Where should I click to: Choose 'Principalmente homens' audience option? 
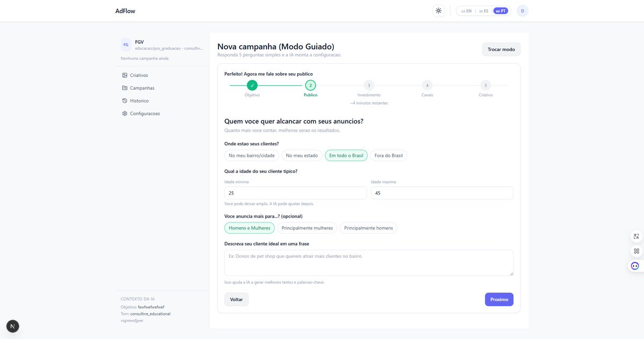pos(368,228)
